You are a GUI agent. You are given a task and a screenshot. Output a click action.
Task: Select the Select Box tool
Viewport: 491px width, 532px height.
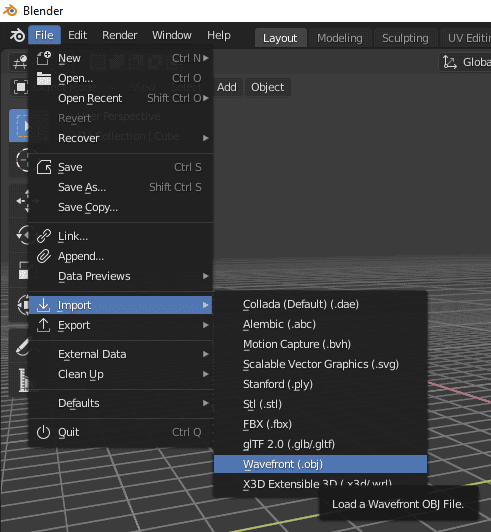pos(19,126)
